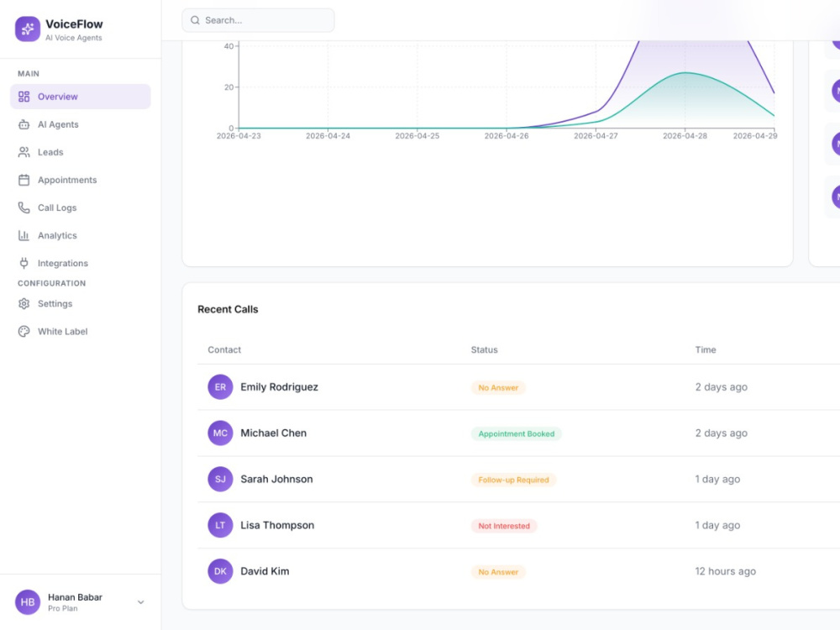The width and height of the screenshot is (840, 630).
Task: Select the VoiceFlow brand title
Action: (74, 24)
